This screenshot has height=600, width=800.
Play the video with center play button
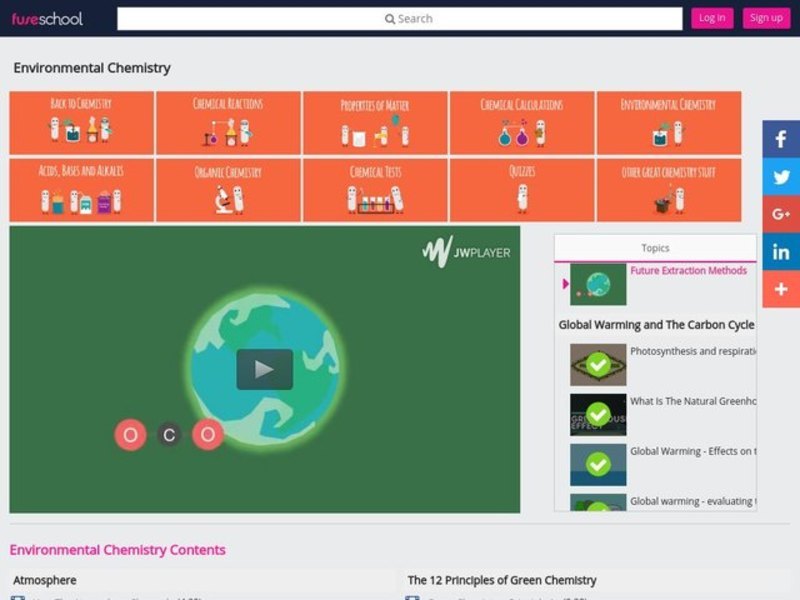click(264, 369)
